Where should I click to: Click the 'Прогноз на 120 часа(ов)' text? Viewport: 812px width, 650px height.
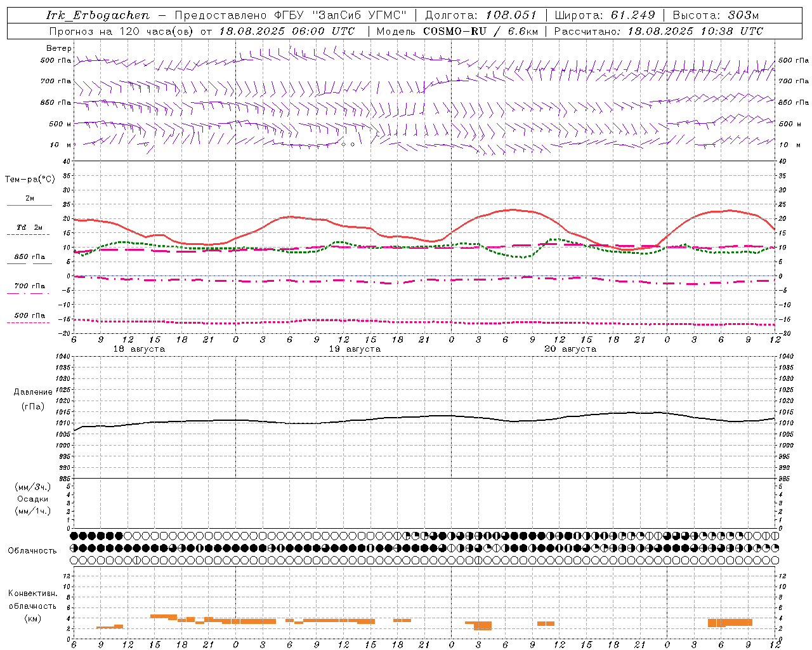tap(122, 31)
